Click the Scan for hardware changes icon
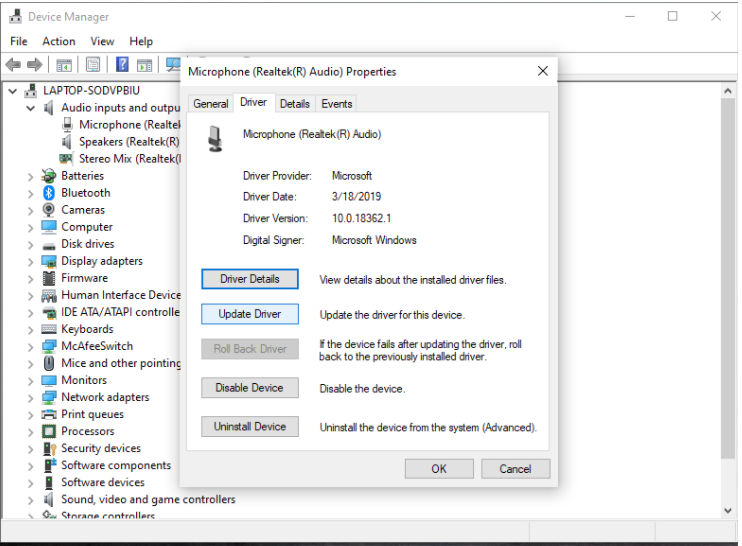742x546 pixels. pyautogui.click(x=173, y=64)
